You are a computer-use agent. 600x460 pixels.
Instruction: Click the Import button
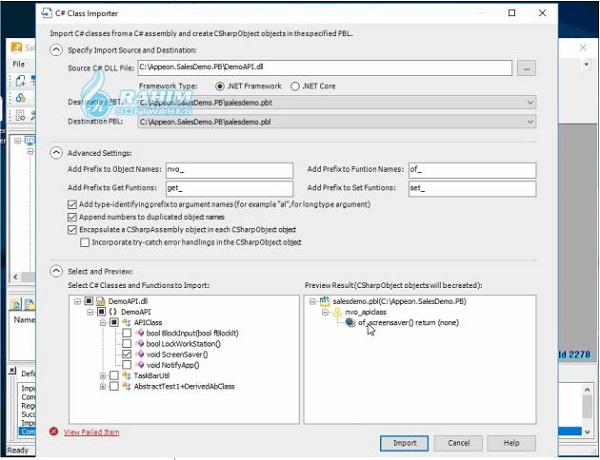pyautogui.click(x=404, y=443)
